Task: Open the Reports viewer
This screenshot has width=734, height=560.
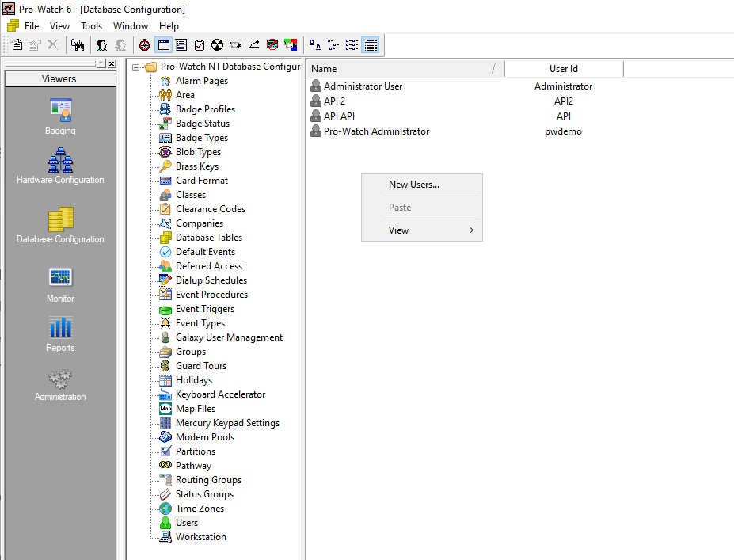Action: tap(60, 327)
